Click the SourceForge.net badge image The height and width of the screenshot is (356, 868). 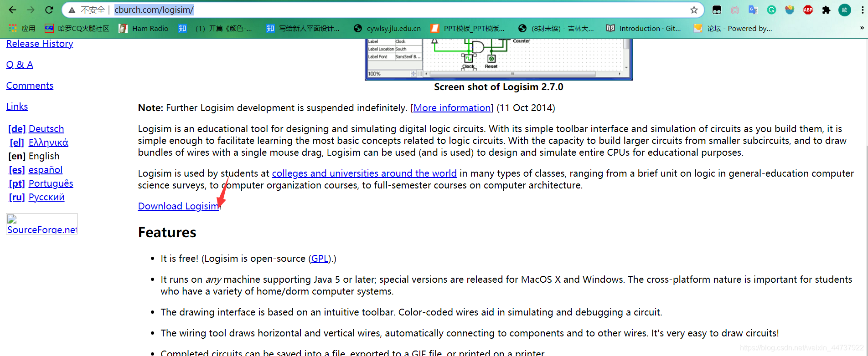(41, 224)
